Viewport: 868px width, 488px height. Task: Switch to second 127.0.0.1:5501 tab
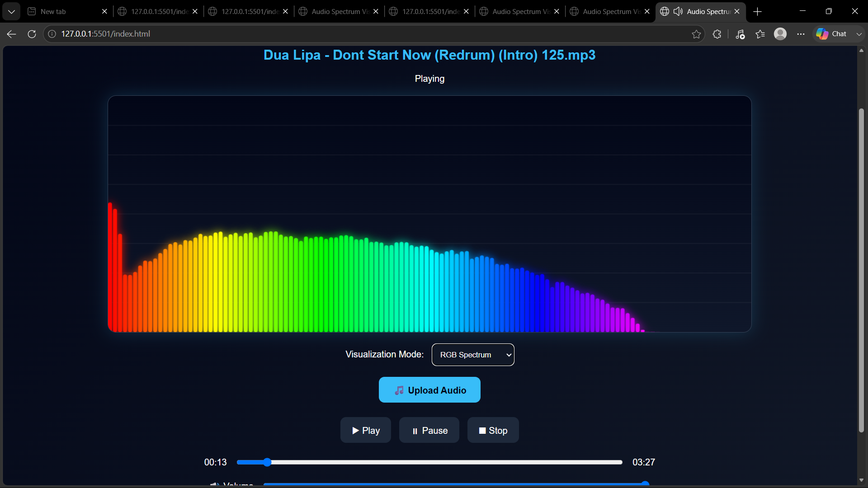[x=248, y=11]
